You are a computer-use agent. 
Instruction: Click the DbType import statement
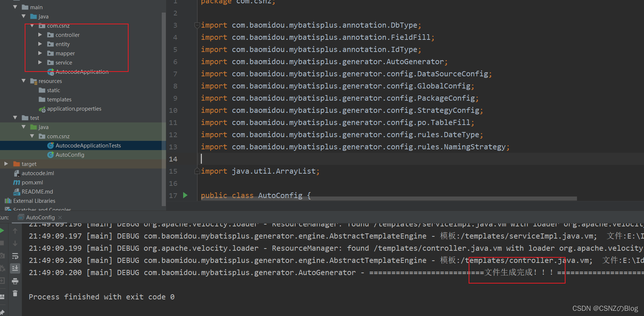311,25
